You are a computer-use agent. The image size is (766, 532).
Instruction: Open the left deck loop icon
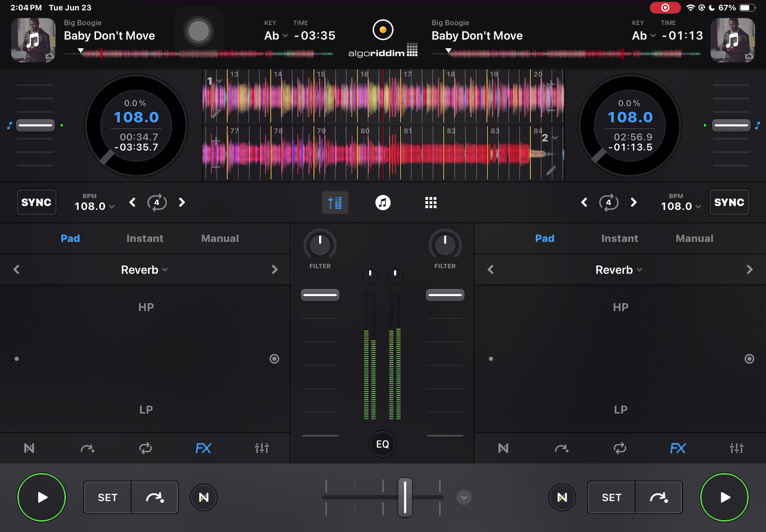(145, 448)
